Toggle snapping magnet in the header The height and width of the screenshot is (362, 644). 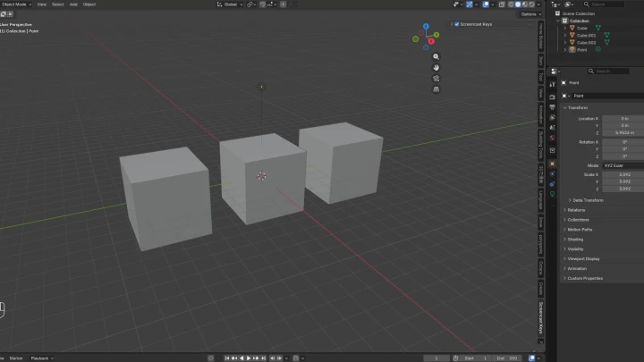click(262, 4)
